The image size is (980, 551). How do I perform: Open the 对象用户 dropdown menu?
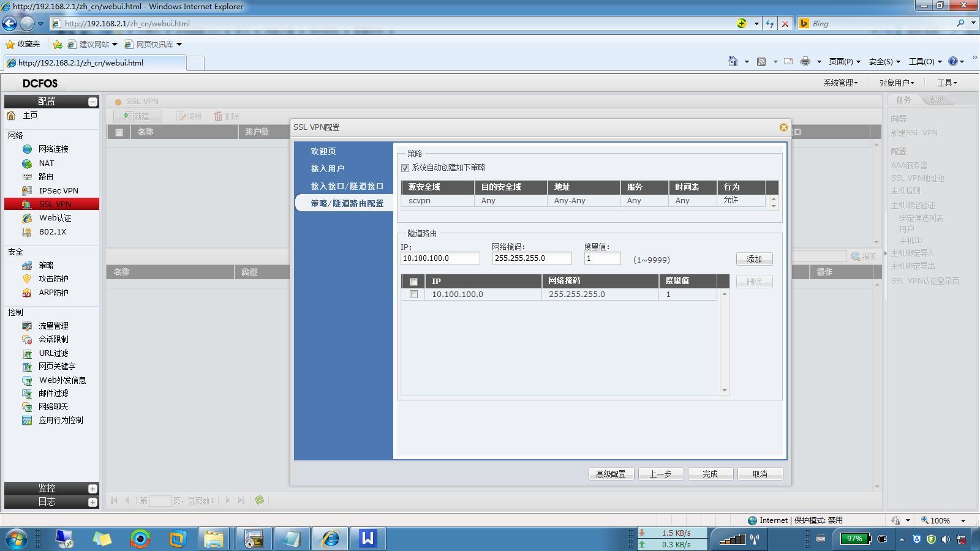pos(897,83)
